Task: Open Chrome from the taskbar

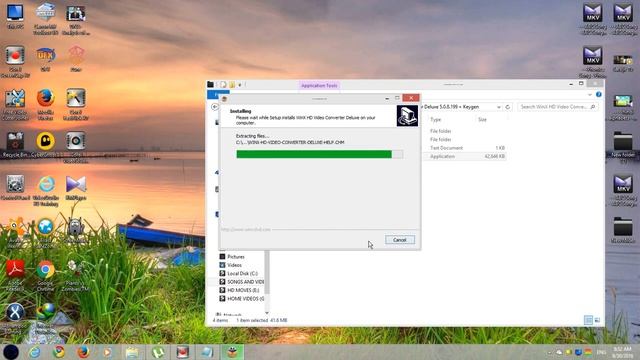Action: (x=59, y=352)
